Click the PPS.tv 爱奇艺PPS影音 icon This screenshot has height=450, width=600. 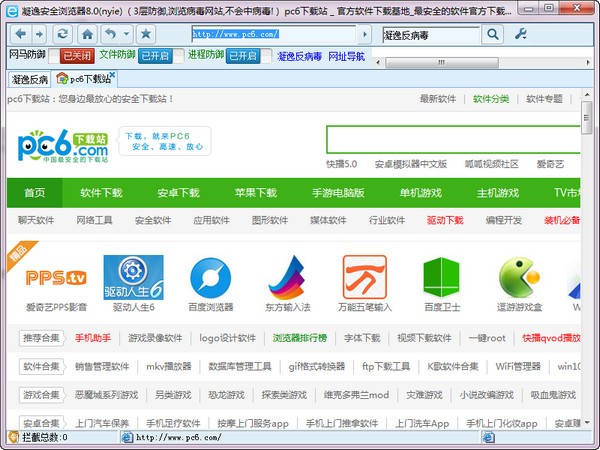coord(56,278)
